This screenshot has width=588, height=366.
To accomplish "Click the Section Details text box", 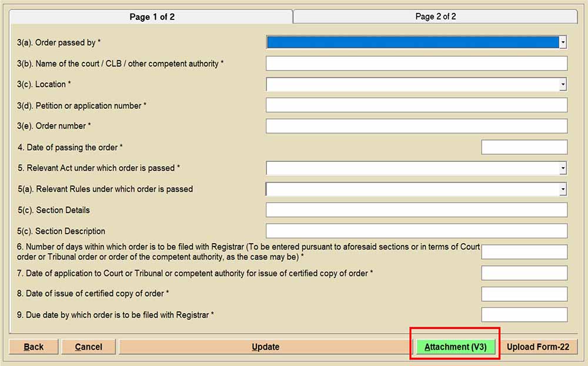I will pyautogui.click(x=416, y=210).
